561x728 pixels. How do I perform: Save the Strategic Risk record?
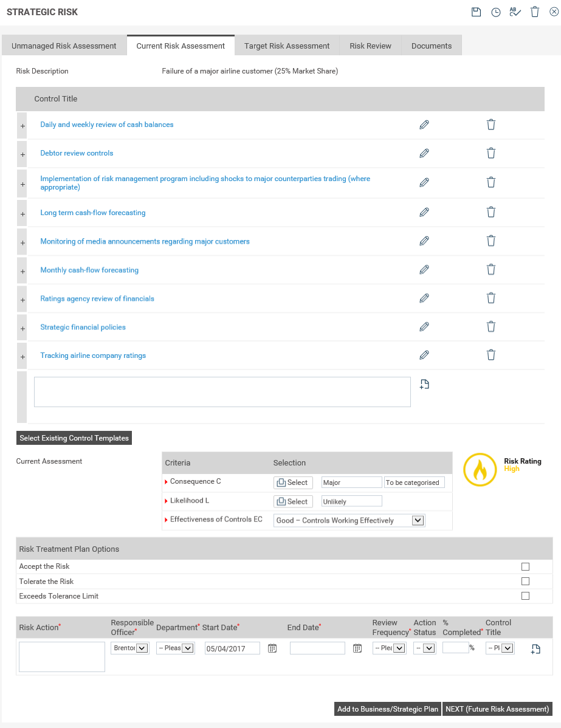pos(477,12)
